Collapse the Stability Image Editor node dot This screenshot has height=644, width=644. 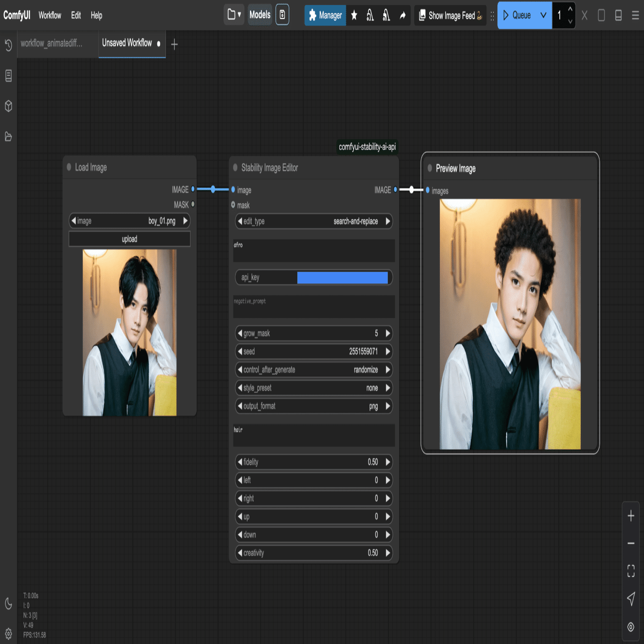click(235, 168)
